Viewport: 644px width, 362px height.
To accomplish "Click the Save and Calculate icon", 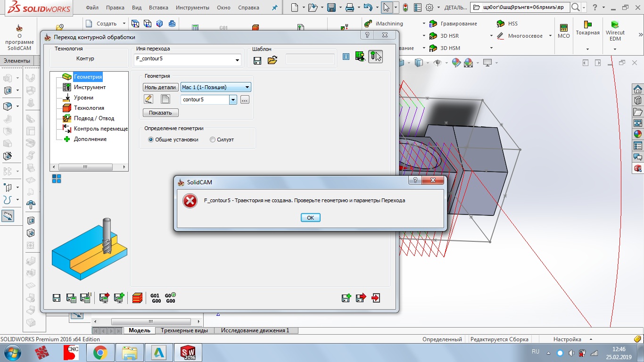I will click(x=71, y=298).
